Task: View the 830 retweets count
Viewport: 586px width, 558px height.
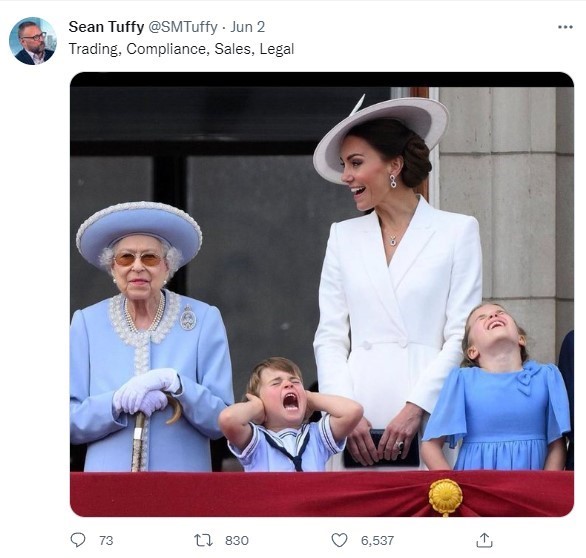Action: tap(237, 540)
